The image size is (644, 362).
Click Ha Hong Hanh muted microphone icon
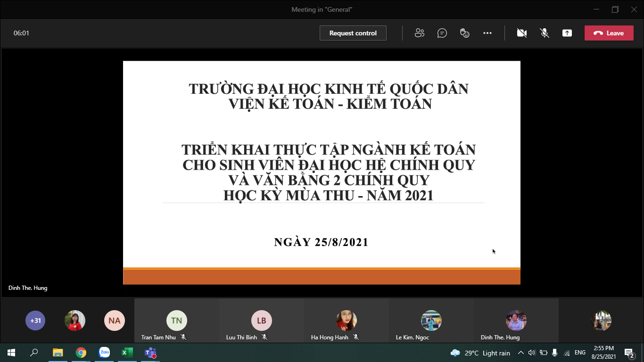356,337
